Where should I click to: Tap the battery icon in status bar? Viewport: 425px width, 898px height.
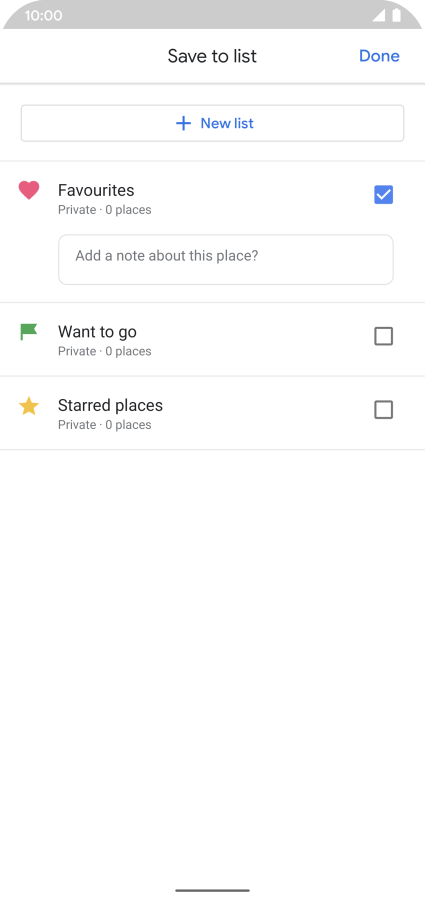point(396,15)
